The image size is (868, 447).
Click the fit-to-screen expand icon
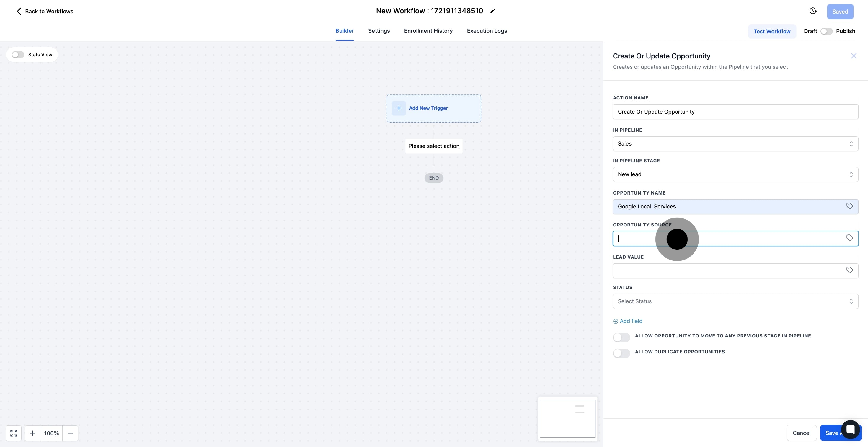(x=14, y=433)
